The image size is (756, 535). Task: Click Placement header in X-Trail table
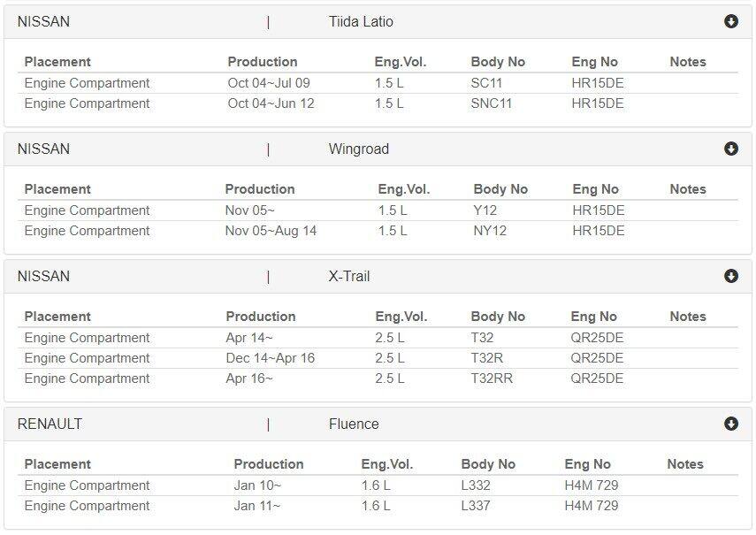point(57,317)
